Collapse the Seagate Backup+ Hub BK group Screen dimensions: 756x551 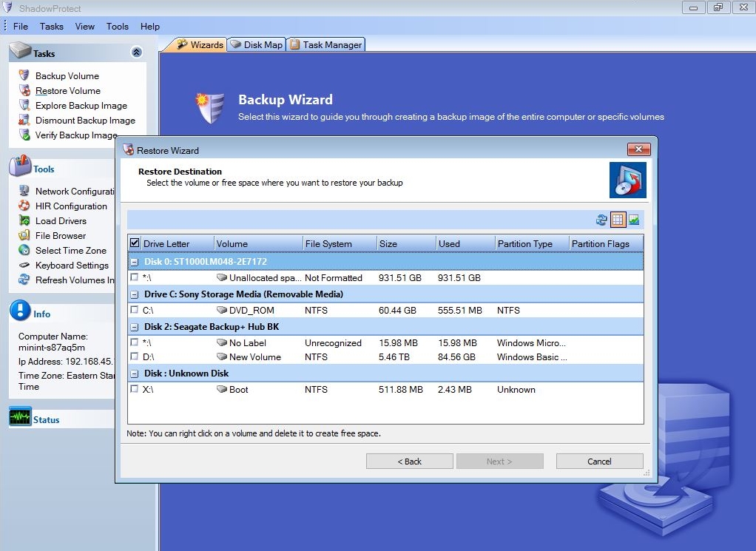[x=134, y=326]
